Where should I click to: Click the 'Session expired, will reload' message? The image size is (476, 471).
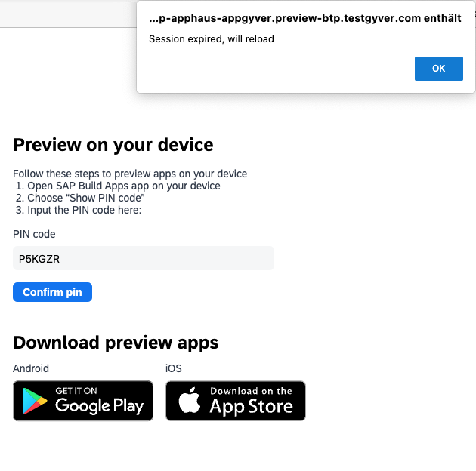point(212,39)
